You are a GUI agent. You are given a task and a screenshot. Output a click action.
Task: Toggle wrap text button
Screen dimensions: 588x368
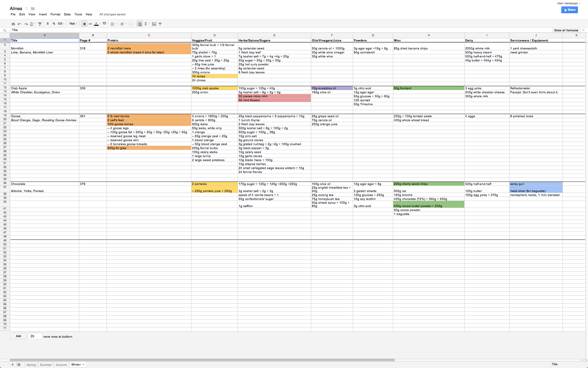[x=140, y=24]
